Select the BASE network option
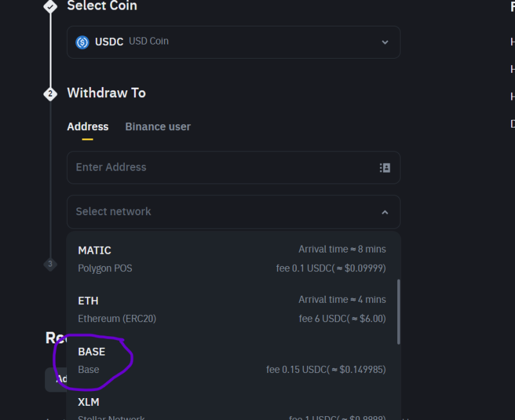This screenshot has width=515, height=420. coord(232,360)
